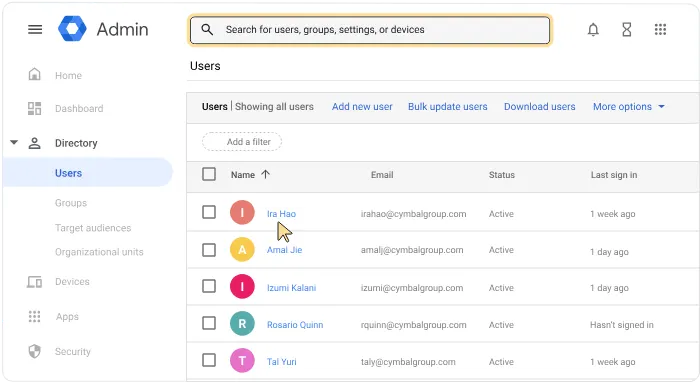Open the tasks hourglass icon

click(627, 29)
